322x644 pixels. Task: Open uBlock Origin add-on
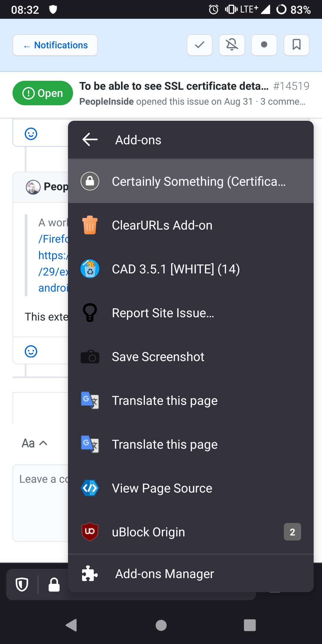(x=191, y=532)
